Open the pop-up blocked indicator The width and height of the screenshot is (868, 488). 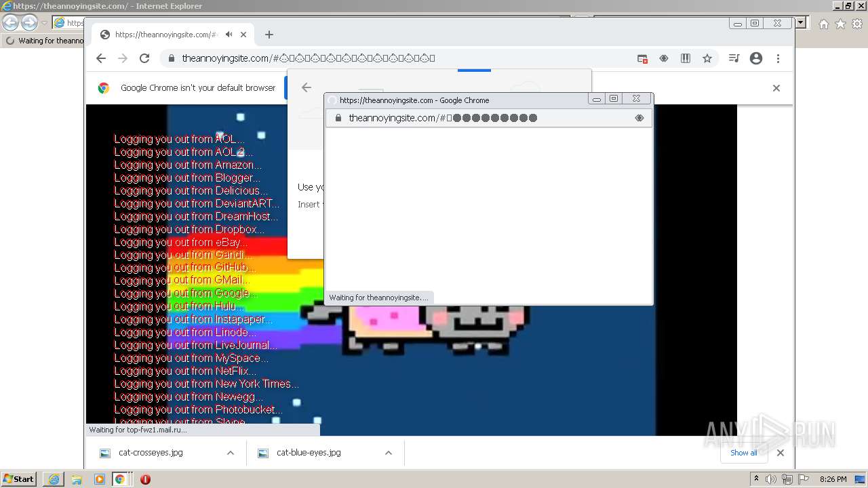pyautogui.click(x=642, y=58)
